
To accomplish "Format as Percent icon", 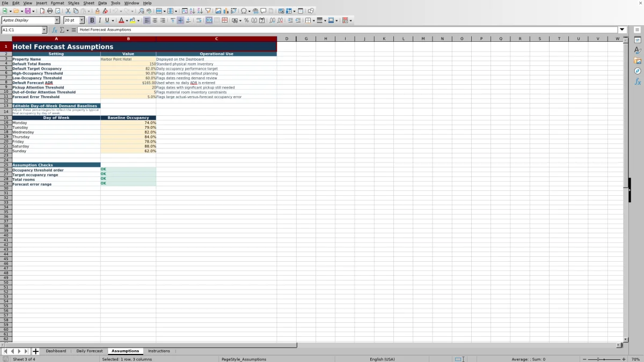I will [246, 20].
